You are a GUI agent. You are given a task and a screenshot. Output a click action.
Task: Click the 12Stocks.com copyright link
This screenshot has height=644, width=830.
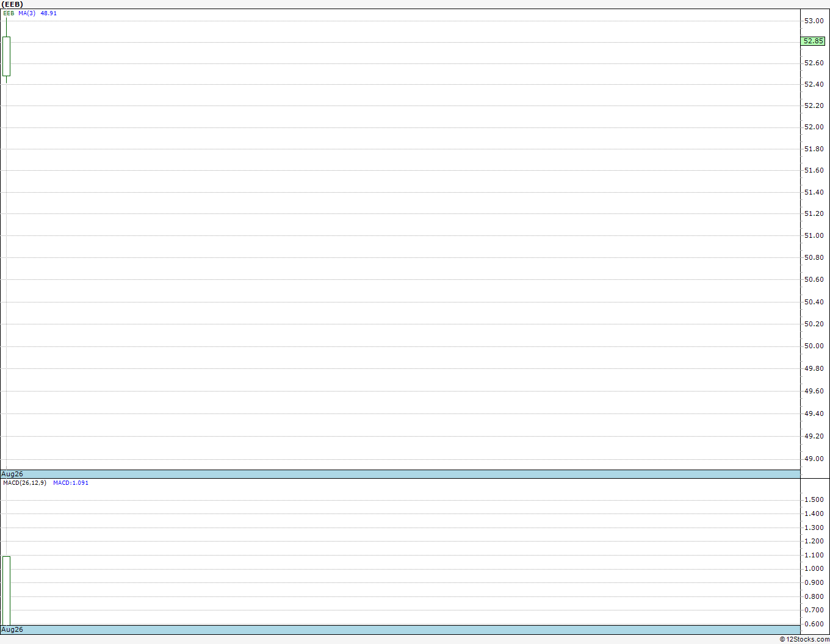point(804,639)
